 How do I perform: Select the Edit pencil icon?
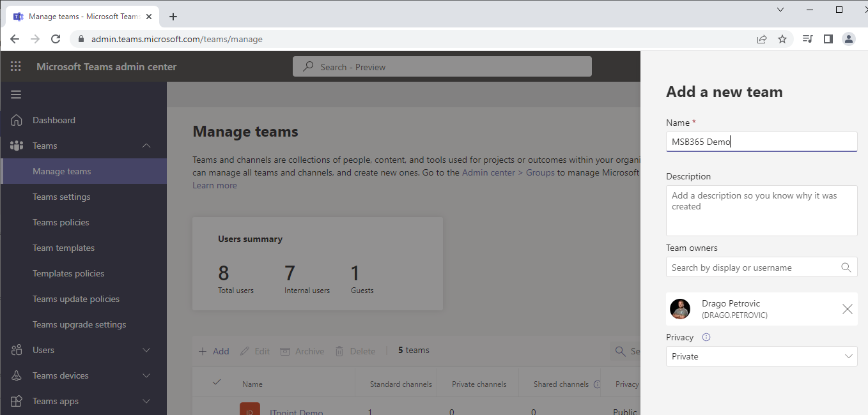tap(244, 351)
